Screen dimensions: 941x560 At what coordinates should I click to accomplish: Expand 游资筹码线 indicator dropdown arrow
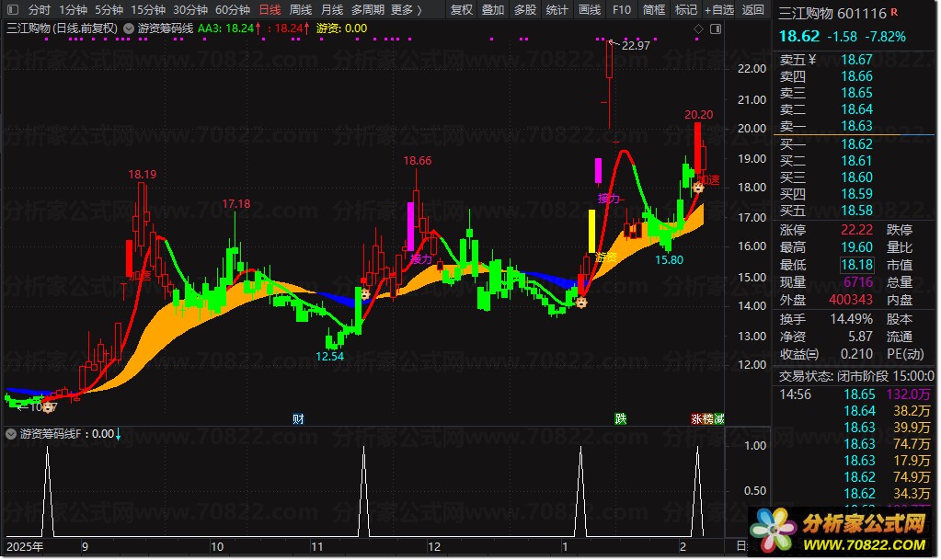(129, 29)
